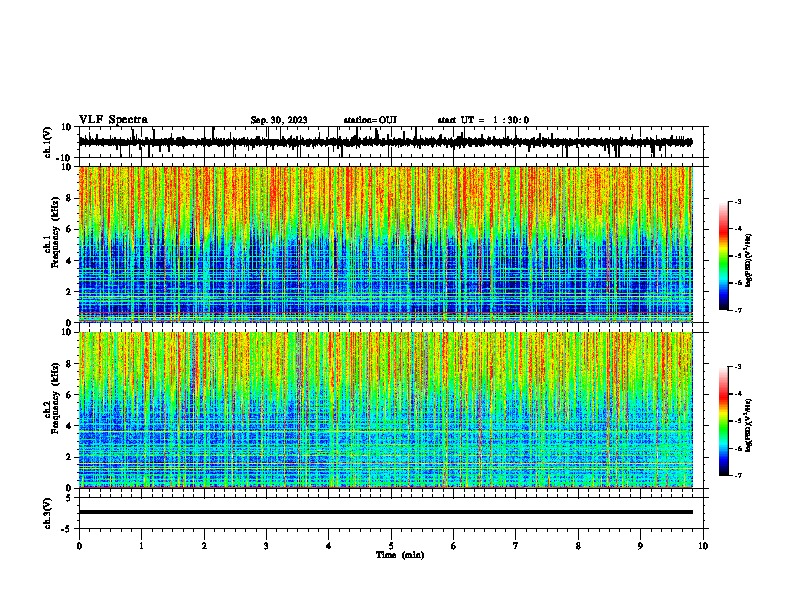Viewport: 792px width, 612px height.
Task: Click the time axis tick label "0"
Action: [x=79, y=546]
